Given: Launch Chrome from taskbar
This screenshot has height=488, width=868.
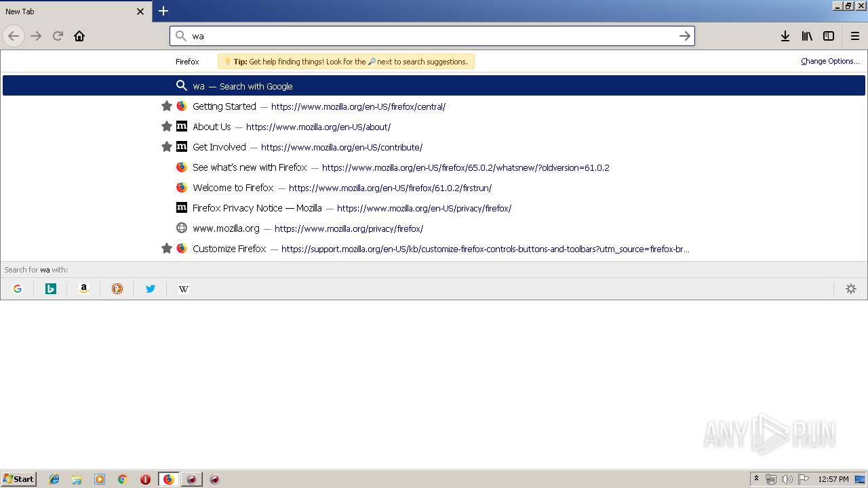Looking at the screenshot, I should (x=123, y=479).
